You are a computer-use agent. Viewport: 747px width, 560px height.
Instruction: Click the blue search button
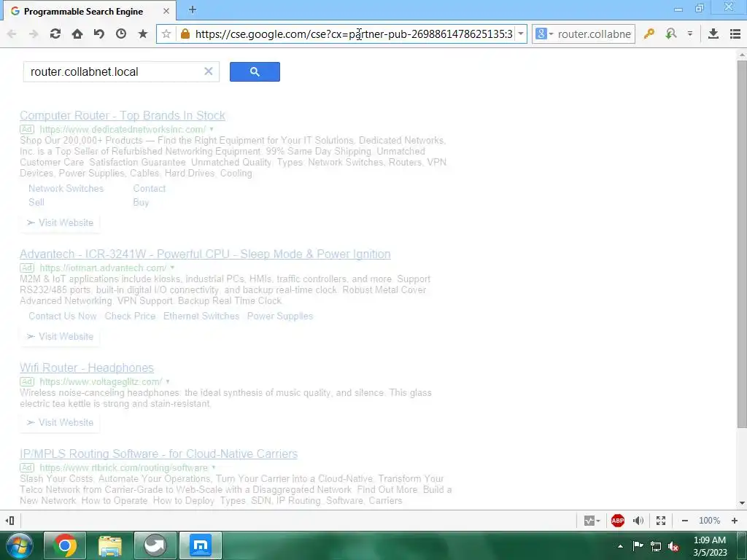tap(255, 72)
